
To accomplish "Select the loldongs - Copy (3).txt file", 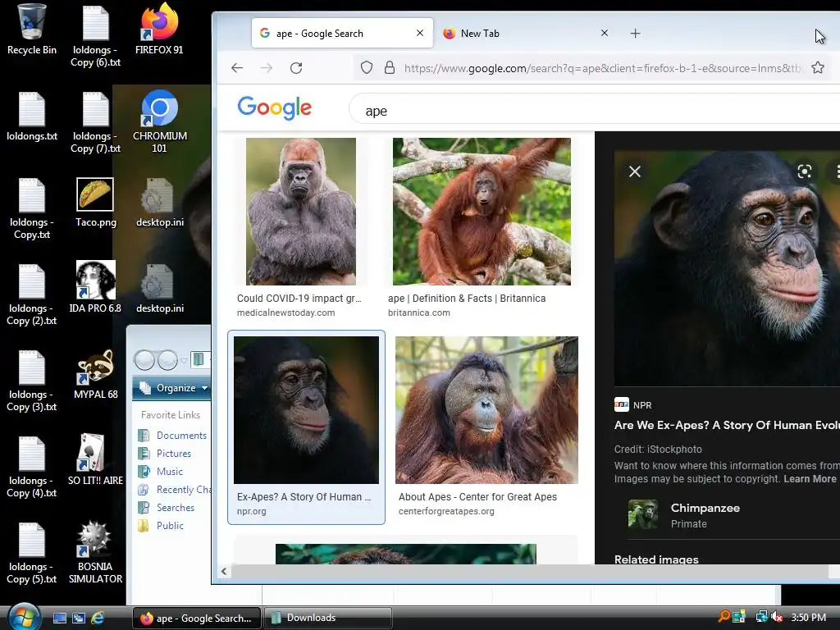I will [32, 381].
